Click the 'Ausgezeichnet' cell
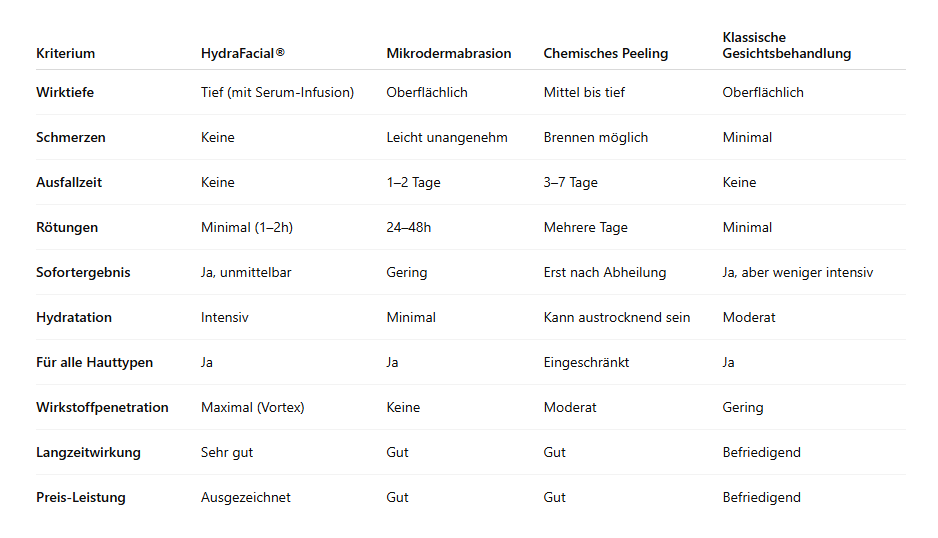This screenshot has width=938, height=538. point(245,497)
